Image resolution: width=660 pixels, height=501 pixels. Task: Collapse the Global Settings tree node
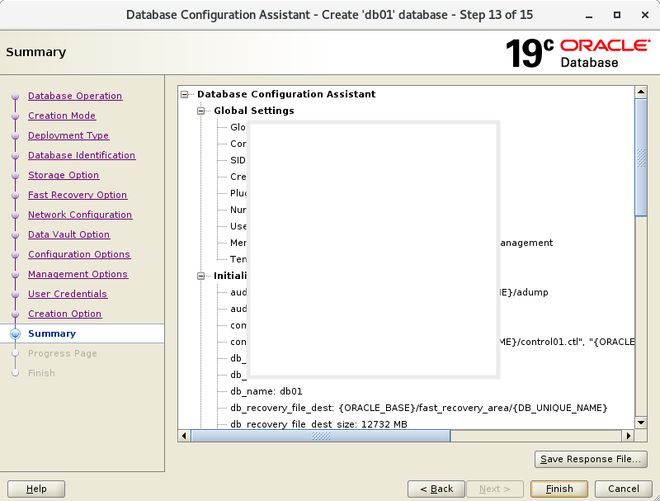[201, 111]
